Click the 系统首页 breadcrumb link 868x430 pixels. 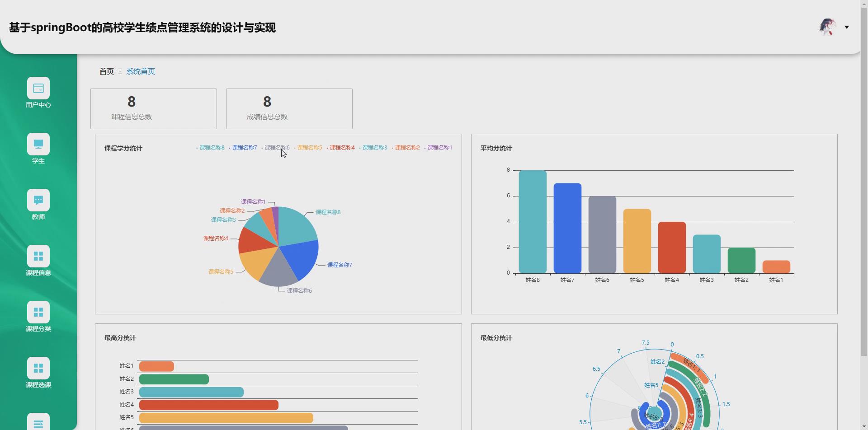(x=141, y=71)
